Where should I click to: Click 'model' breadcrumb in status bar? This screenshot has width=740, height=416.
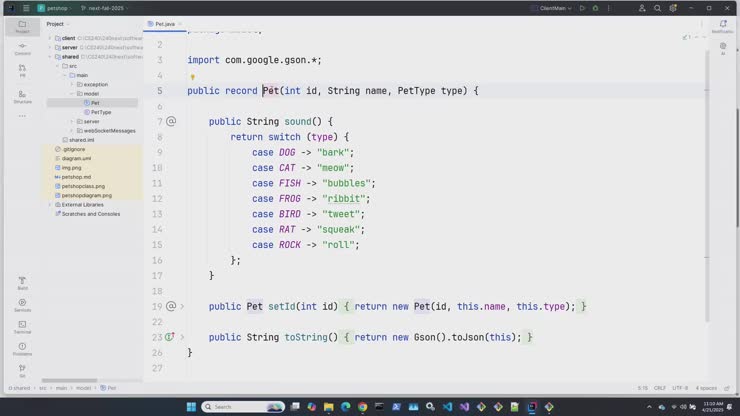(83, 388)
